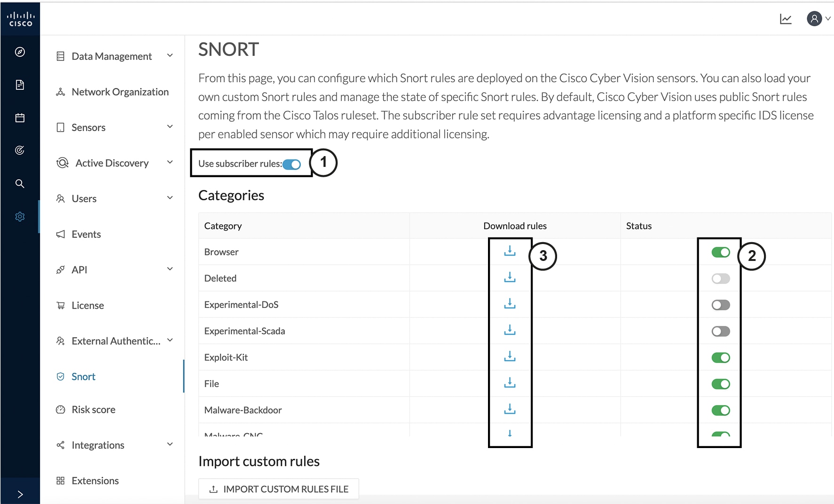Click the Risk score gauge icon
834x504 pixels.
(60, 409)
